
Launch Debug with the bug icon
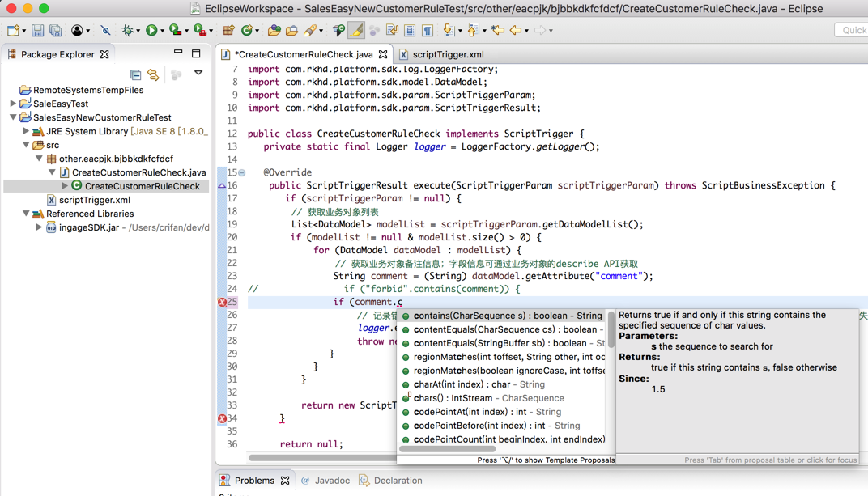[x=128, y=31]
